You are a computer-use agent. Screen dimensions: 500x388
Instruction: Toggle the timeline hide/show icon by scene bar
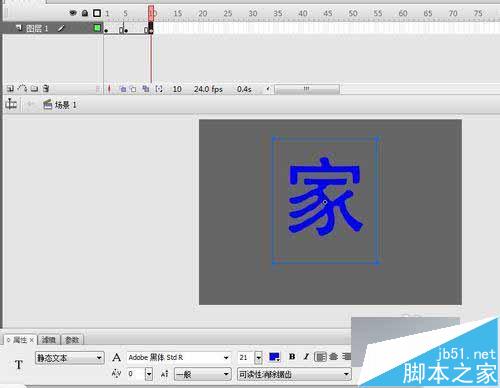tap(11, 104)
